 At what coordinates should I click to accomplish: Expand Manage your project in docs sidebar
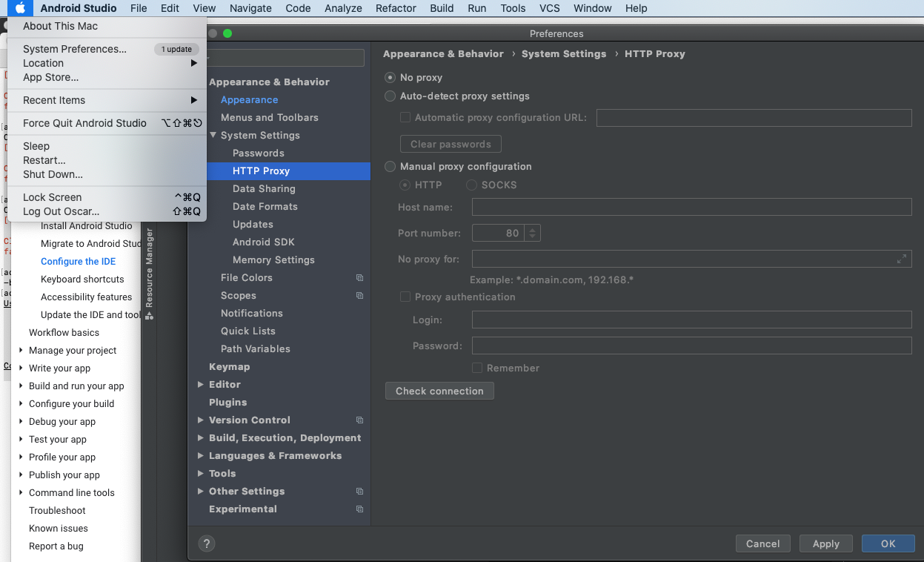pyautogui.click(x=21, y=351)
